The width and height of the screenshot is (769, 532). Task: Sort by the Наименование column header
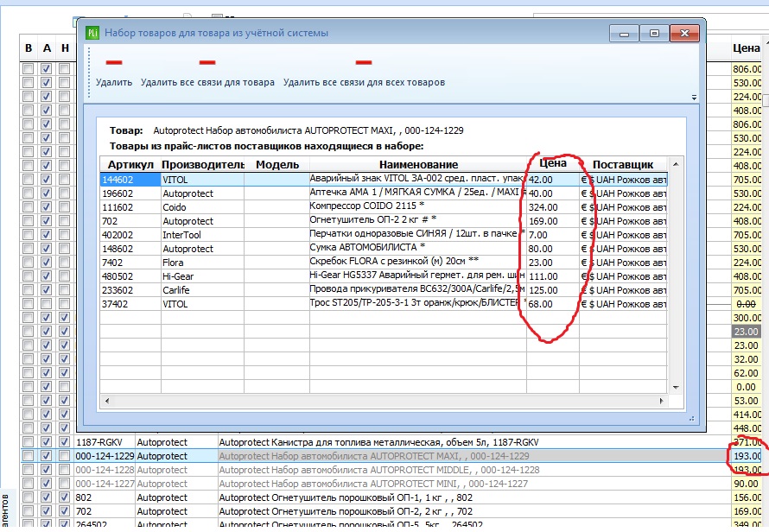click(418, 165)
